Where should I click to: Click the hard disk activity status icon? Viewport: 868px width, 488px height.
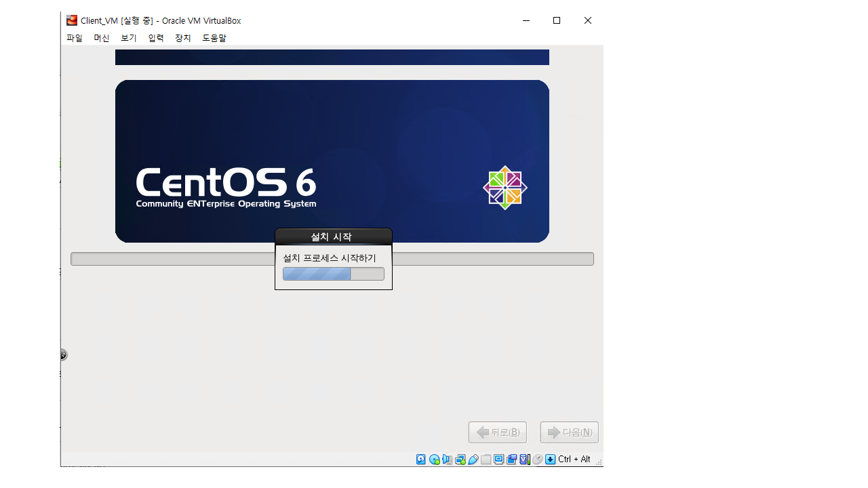point(421,460)
